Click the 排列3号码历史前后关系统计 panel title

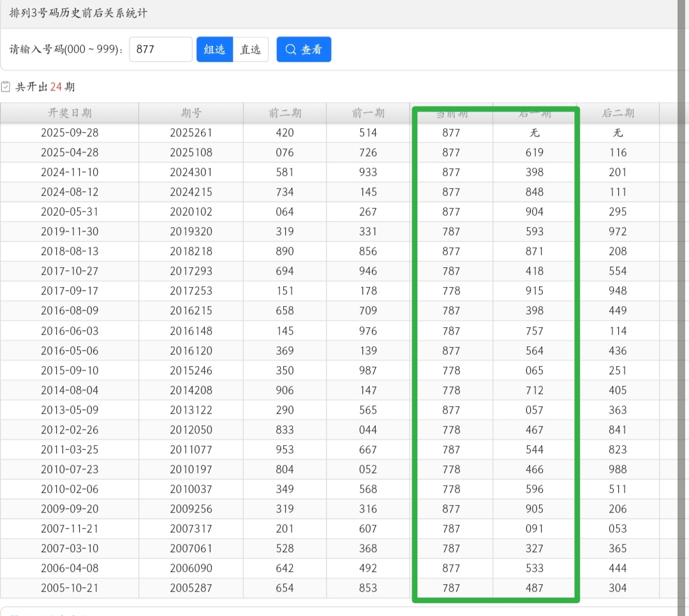(x=78, y=13)
